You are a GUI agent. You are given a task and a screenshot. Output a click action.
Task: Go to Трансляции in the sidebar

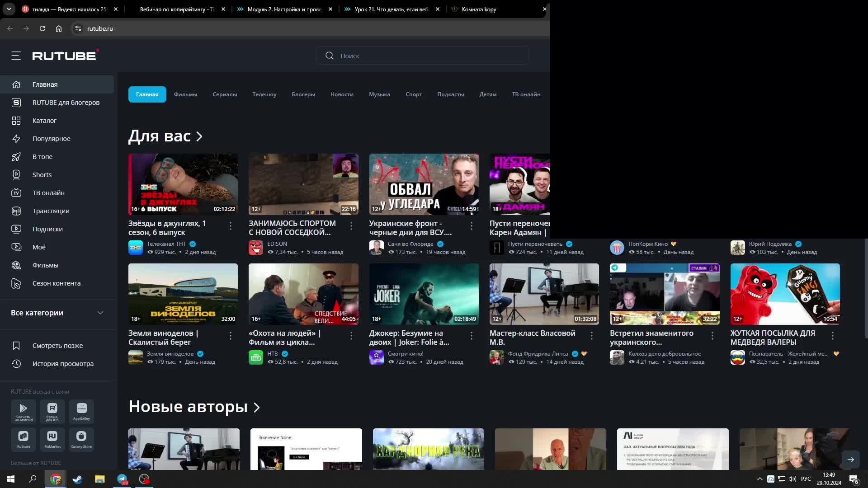point(51,211)
